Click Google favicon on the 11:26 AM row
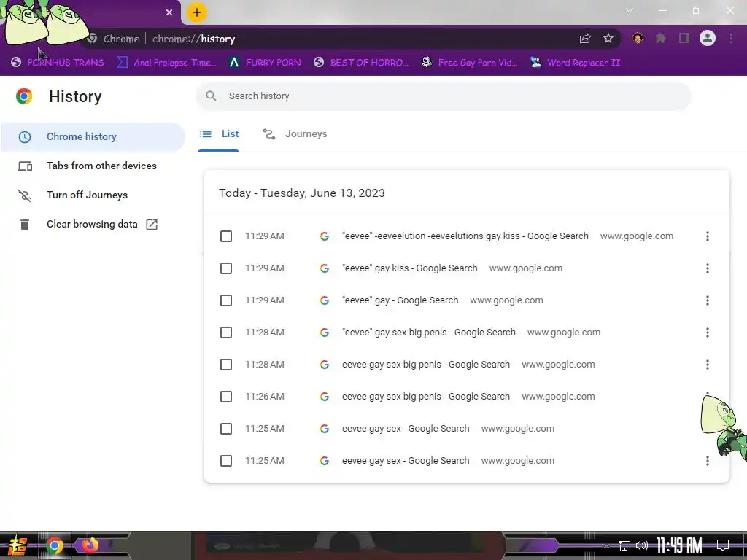The image size is (747, 560). [325, 397]
